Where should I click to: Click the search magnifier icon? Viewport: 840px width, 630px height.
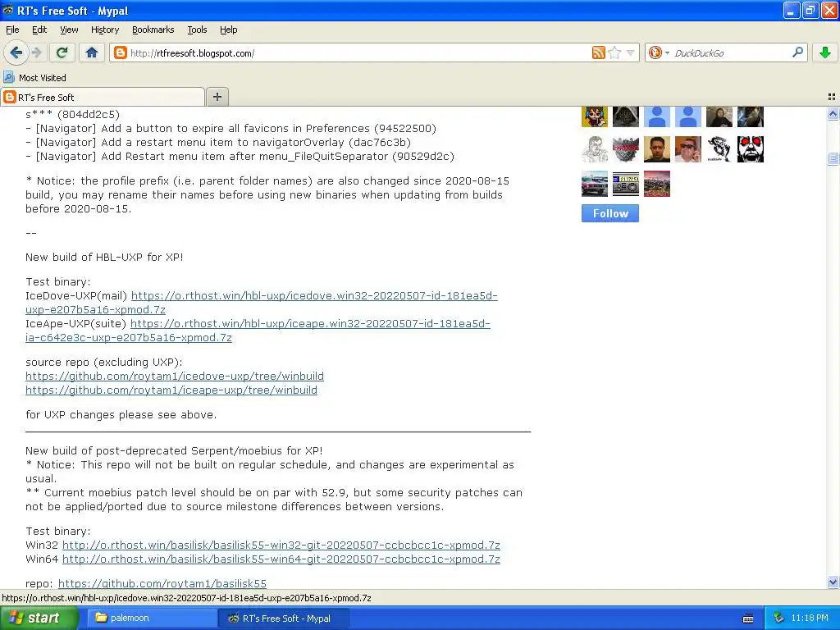[x=797, y=52]
